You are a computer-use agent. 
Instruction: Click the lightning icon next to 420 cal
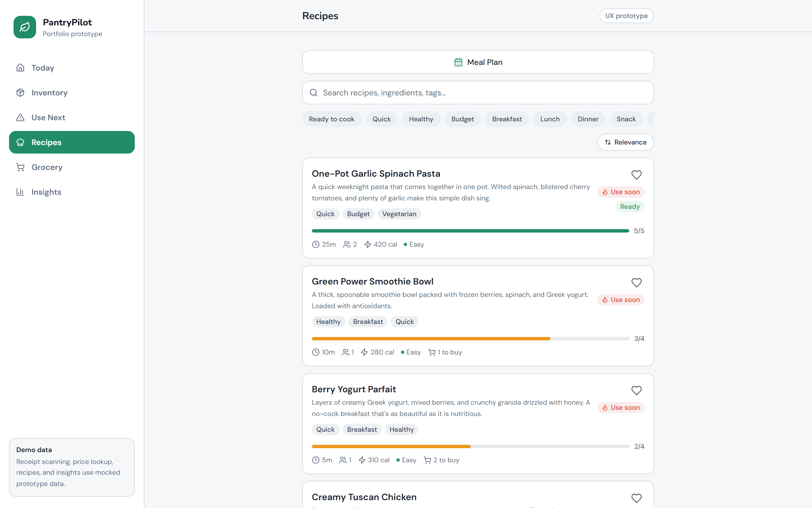(x=368, y=245)
